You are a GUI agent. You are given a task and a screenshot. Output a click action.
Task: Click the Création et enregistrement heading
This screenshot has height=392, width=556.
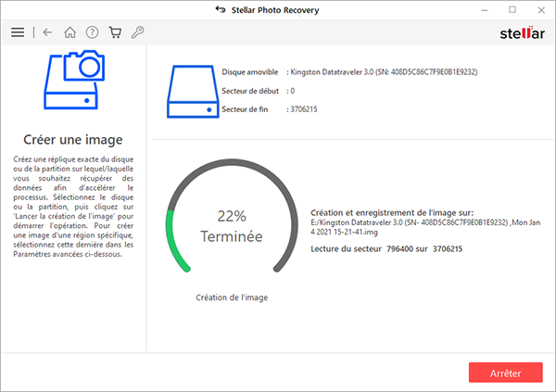tap(392, 212)
